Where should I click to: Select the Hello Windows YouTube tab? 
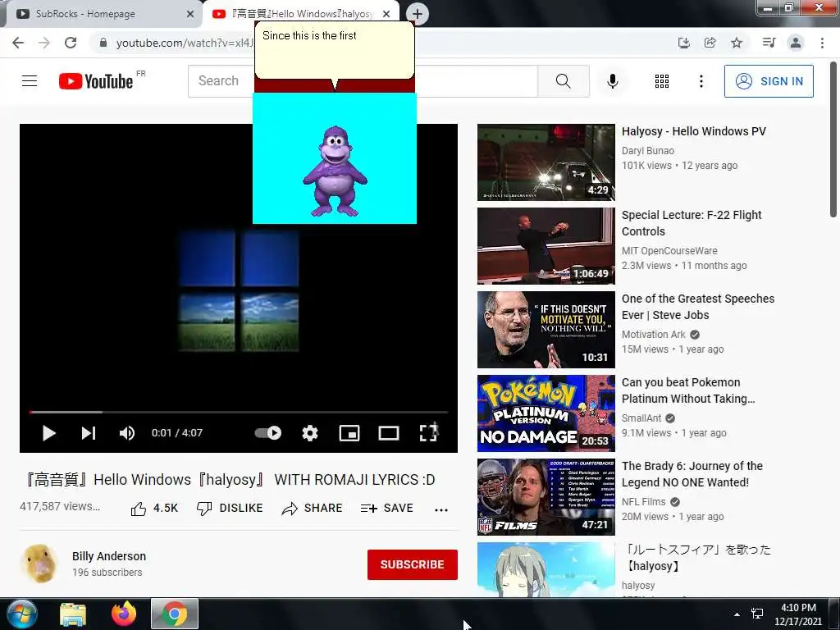coord(303,14)
